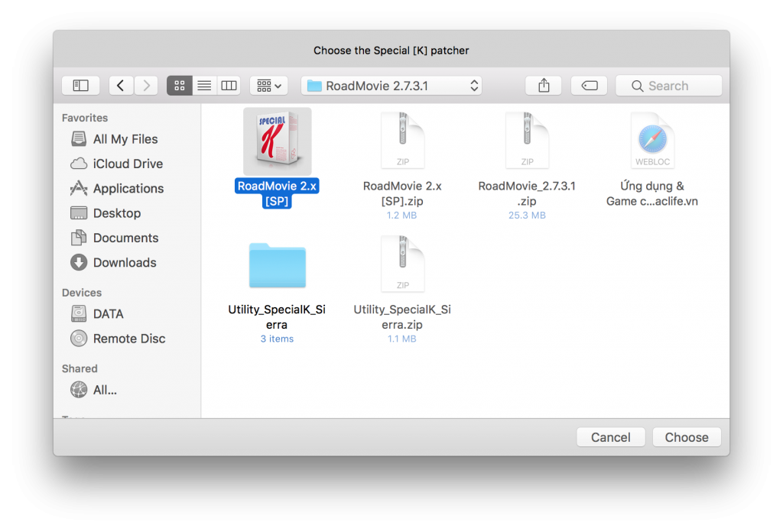Click the Search field
The width and height of the screenshot is (783, 532).
tap(669, 86)
